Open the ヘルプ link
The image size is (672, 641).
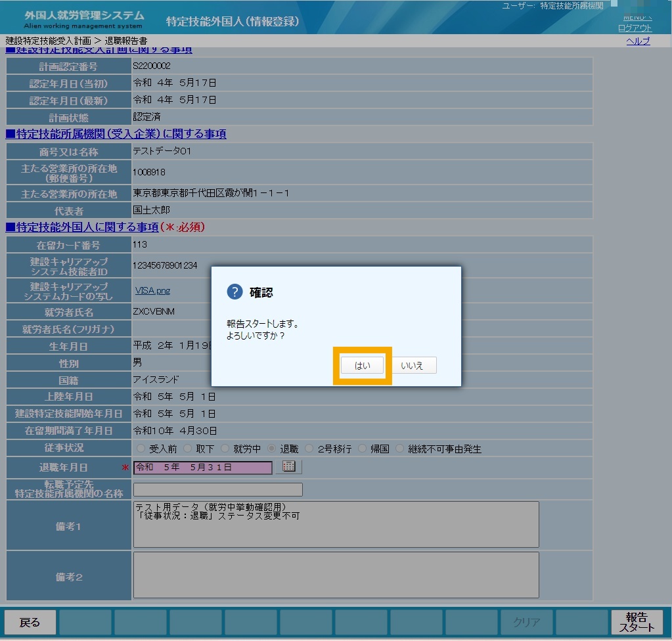pyautogui.click(x=638, y=41)
